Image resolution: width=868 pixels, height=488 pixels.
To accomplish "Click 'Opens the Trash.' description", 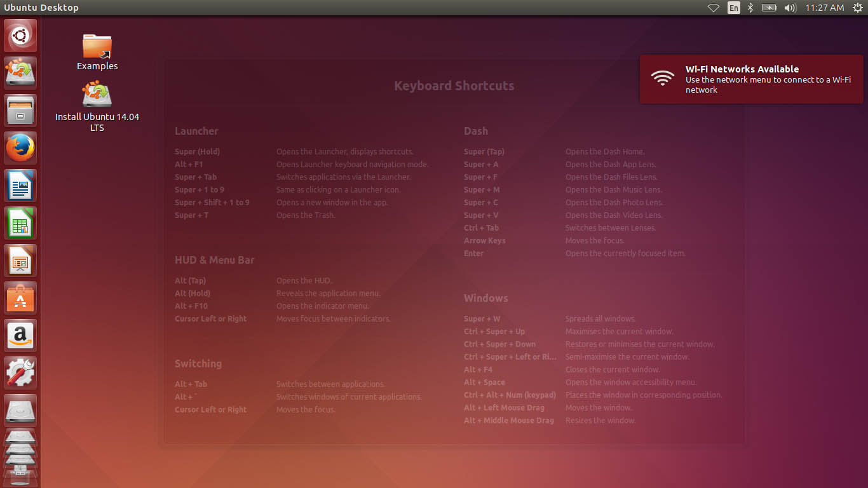I will [x=306, y=215].
